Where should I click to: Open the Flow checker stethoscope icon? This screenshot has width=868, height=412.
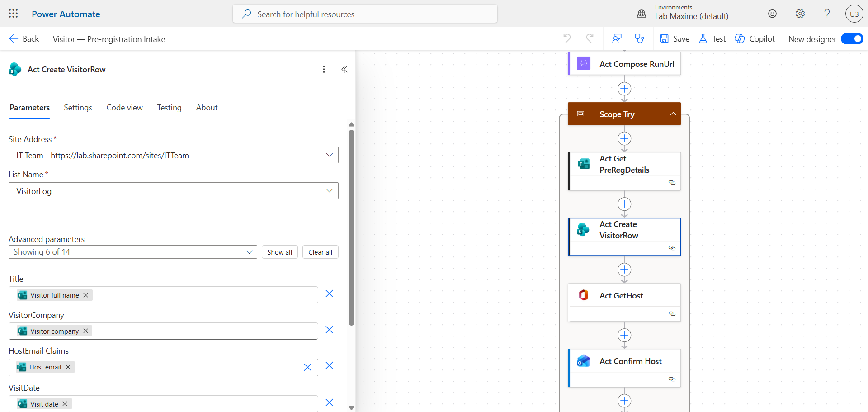pos(639,38)
